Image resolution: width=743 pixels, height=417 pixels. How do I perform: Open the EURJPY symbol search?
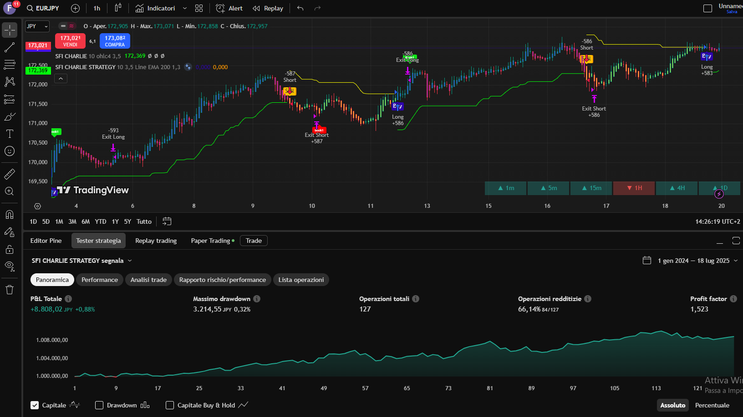[x=43, y=9]
